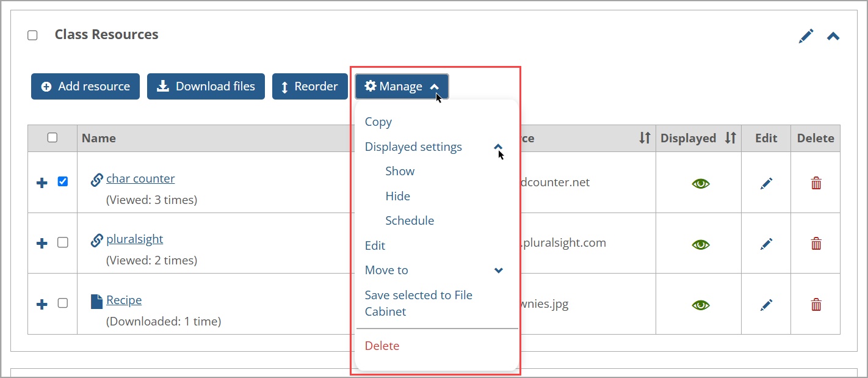This screenshot has height=378, width=868.
Task: Expand details with the plus icon for pluralsight
Action: click(42, 242)
